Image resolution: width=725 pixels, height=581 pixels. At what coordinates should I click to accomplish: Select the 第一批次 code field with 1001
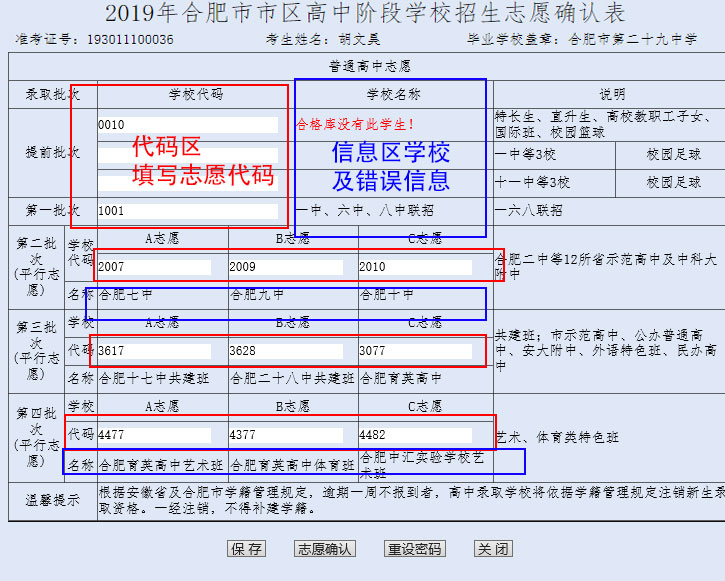point(187,211)
